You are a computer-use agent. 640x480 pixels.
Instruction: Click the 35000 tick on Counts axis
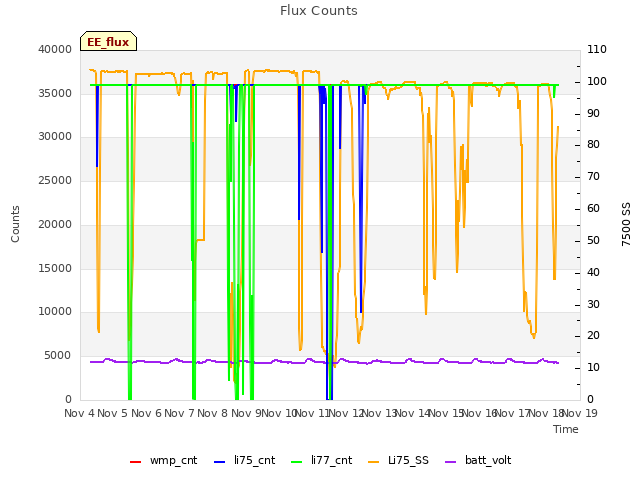[55, 93]
